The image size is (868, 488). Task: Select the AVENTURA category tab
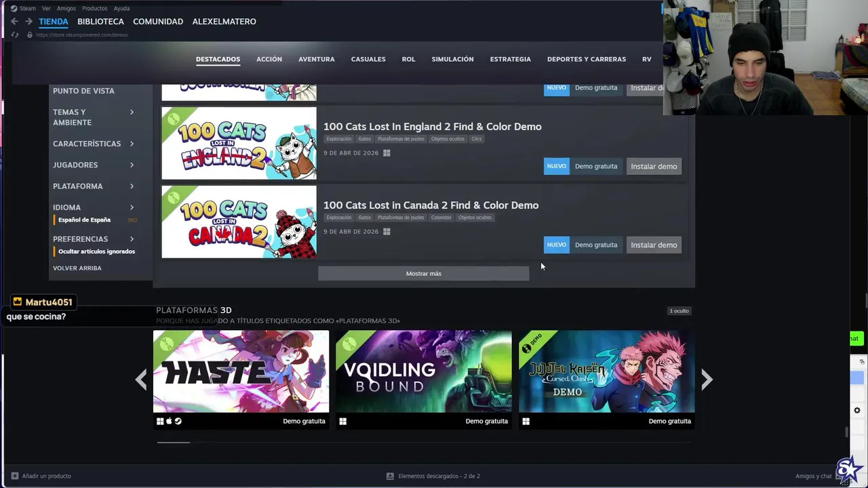pos(317,59)
